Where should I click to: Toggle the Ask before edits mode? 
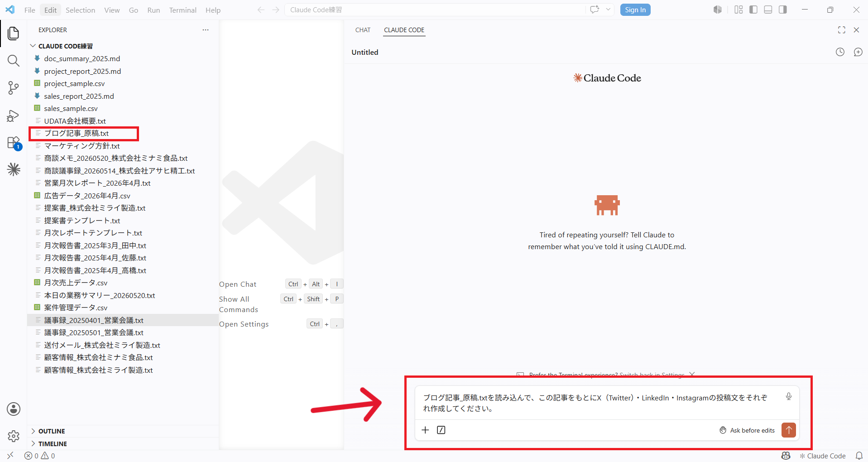pyautogui.click(x=747, y=430)
